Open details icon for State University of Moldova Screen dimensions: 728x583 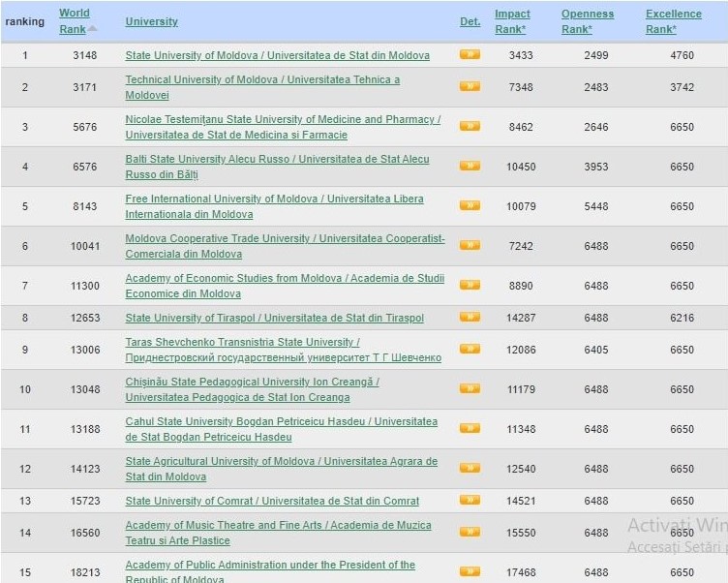click(470, 54)
